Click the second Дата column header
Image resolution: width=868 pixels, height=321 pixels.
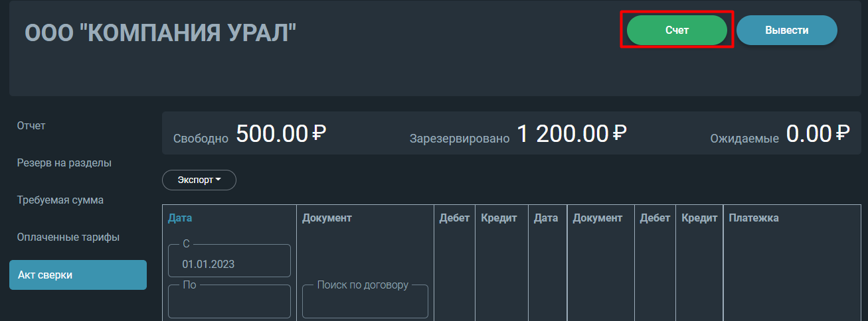(546, 218)
